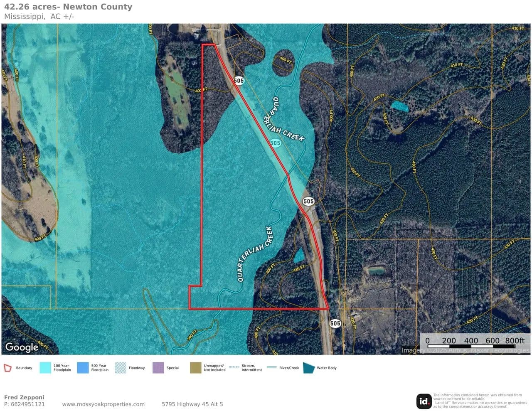532x411 pixels.
Task: Select the 100 Year Floodplain color swatch
Action: (45, 368)
